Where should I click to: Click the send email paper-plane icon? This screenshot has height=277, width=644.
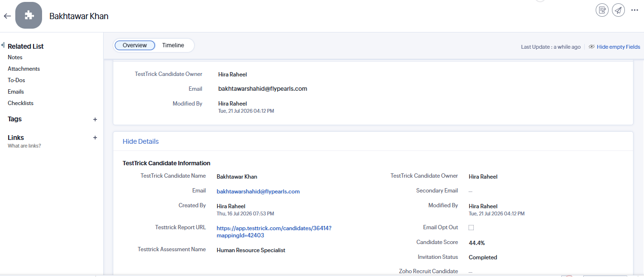click(619, 10)
